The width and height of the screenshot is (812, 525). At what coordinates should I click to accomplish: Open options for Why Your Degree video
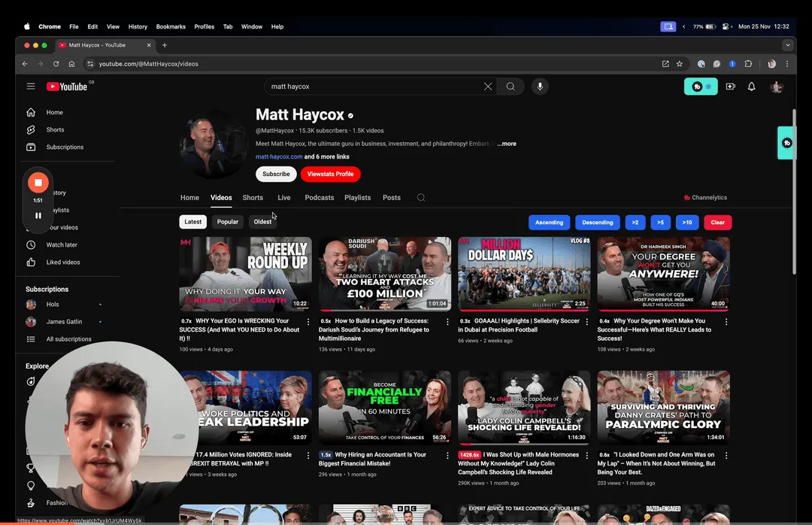(x=726, y=322)
